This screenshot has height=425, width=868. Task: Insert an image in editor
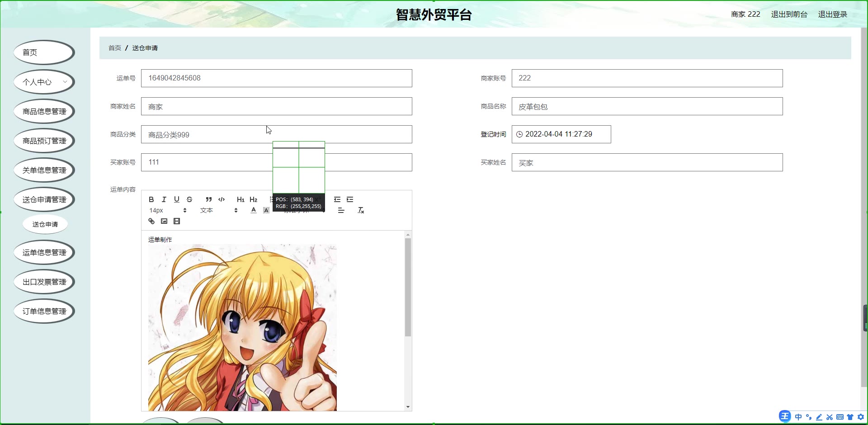coord(164,221)
